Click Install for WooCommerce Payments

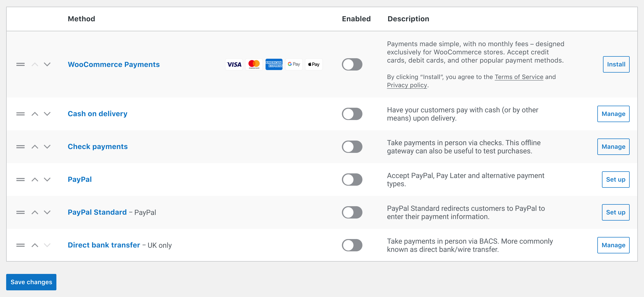(616, 64)
